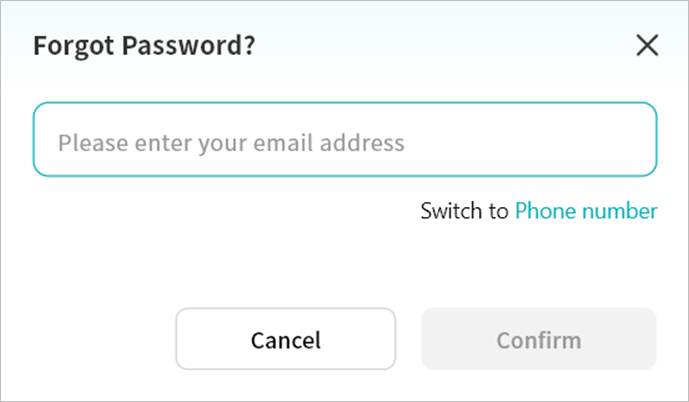Dismiss the password reset with Cancel
This screenshot has height=402, width=689.
pyautogui.click(x=285, y=340)
